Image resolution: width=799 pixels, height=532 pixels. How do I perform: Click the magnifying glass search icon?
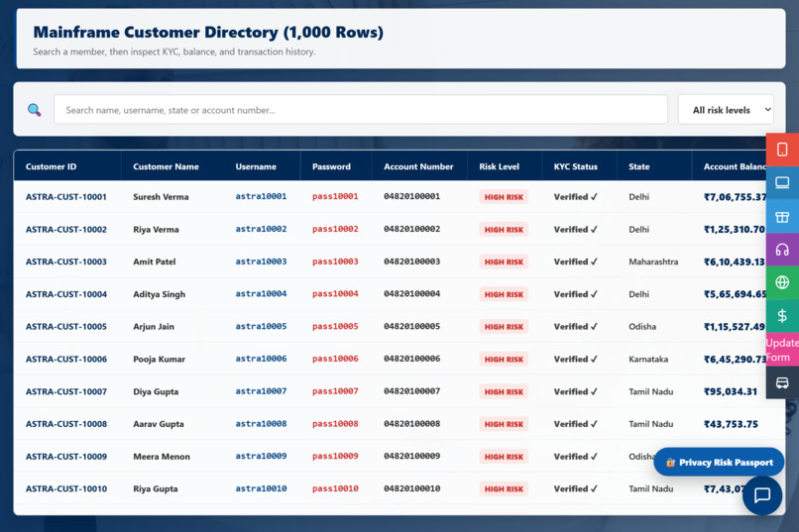click(34, 109)
